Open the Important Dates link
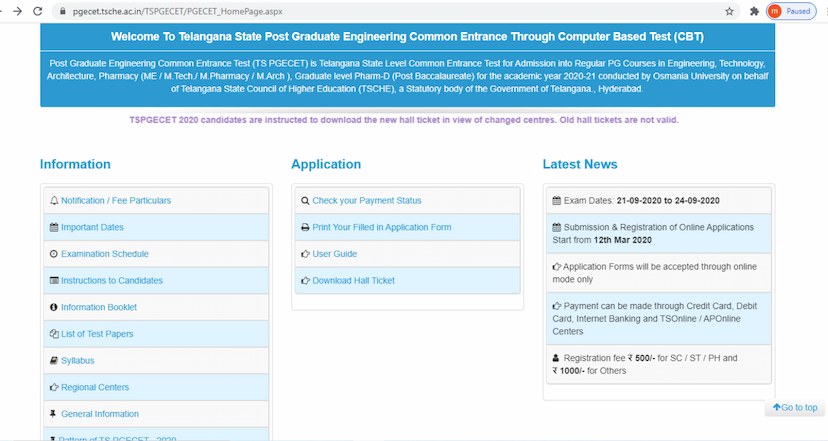 [x=92, y=228]
